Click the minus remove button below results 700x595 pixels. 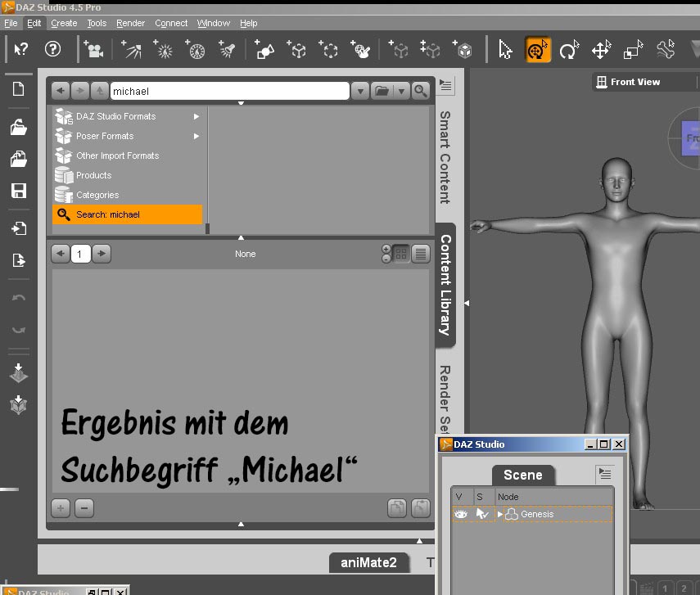click(x=84, y=508)
